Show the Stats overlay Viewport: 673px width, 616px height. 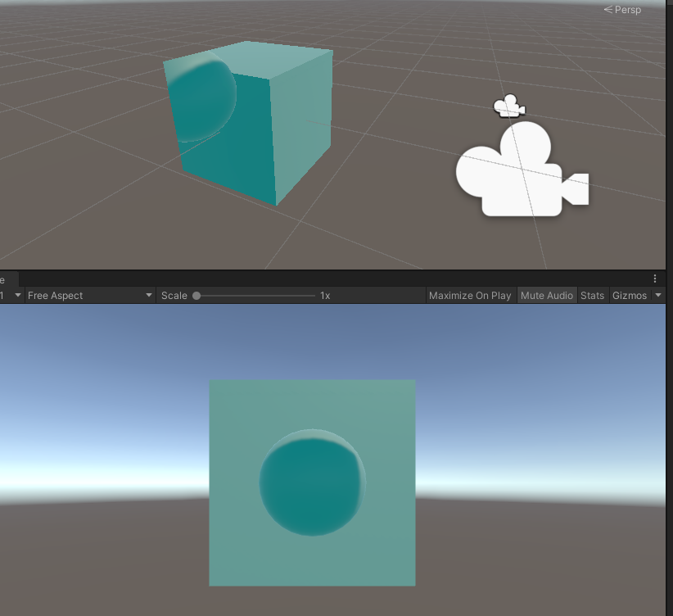click(592, 296)
